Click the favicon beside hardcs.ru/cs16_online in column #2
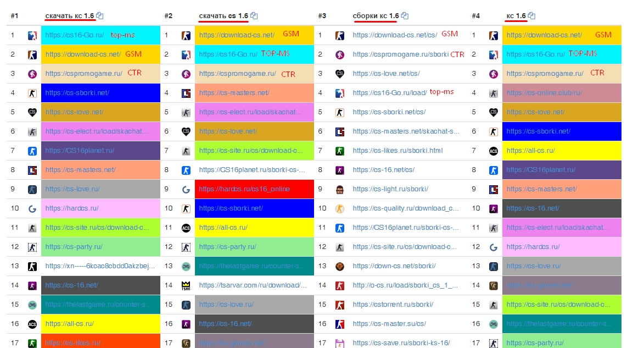 (186, 190)
